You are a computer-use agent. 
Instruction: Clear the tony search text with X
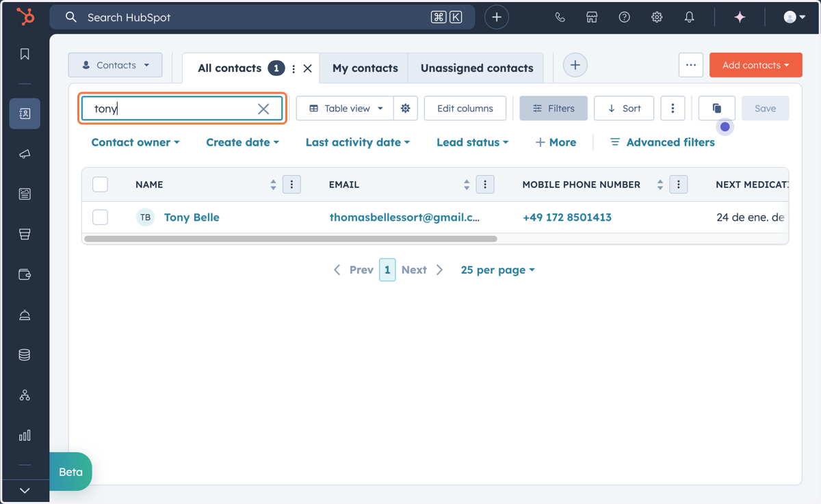(x=263, y=109)
